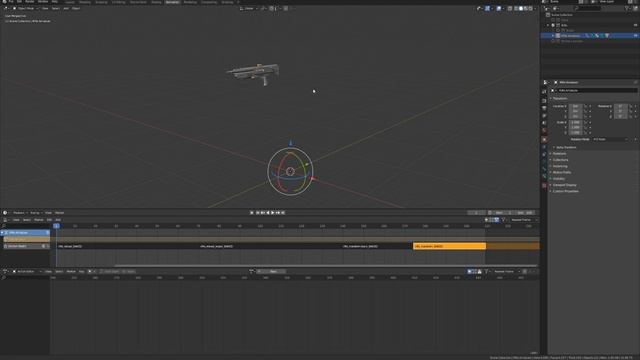Toggle snapping in viewport header
Screen dimensions: 640x360
click(271, 8)
